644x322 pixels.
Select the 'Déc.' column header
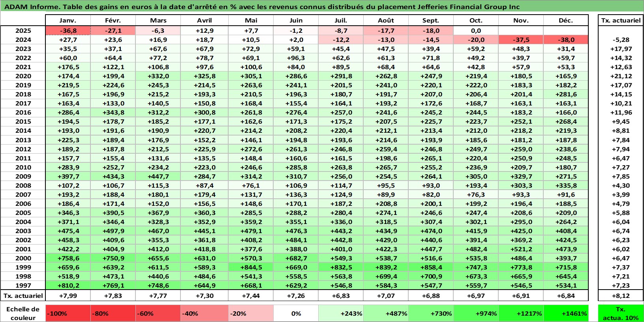click(566, 21)
